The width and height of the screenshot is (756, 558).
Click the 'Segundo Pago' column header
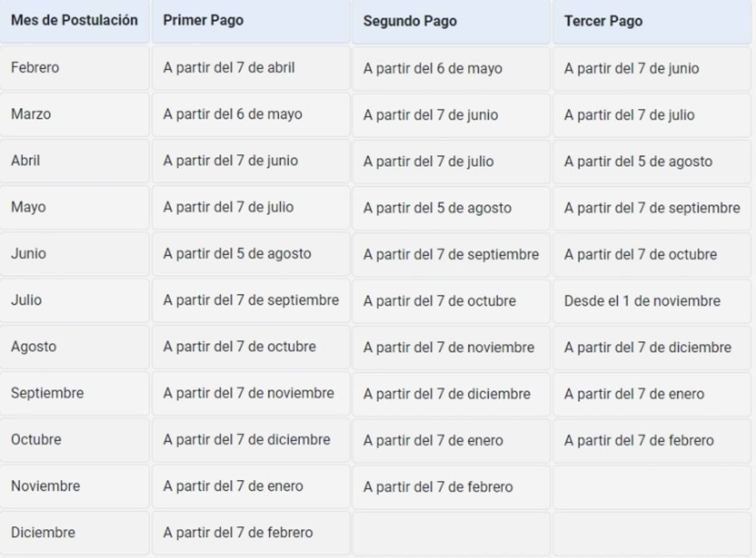coord(409,21)
